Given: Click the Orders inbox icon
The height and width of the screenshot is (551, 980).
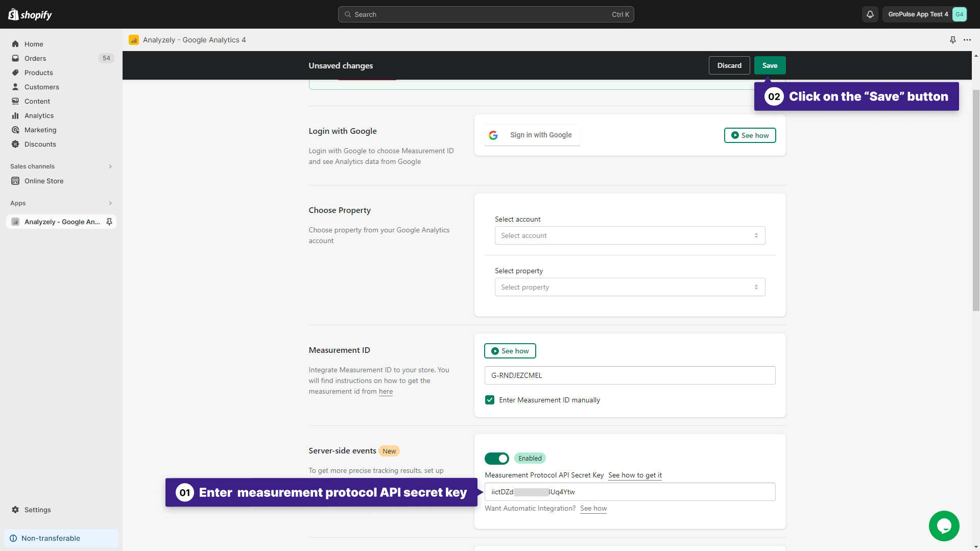Looking at the screenshot, I should [15, 58].
